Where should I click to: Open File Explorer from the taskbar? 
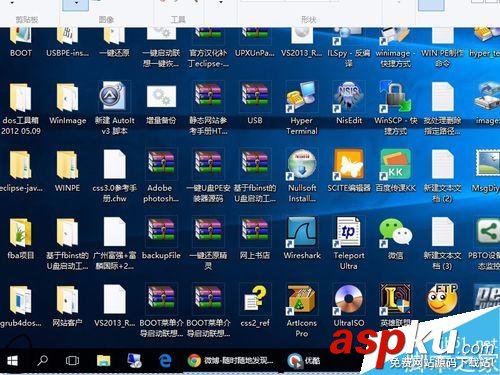coord(103,361)
